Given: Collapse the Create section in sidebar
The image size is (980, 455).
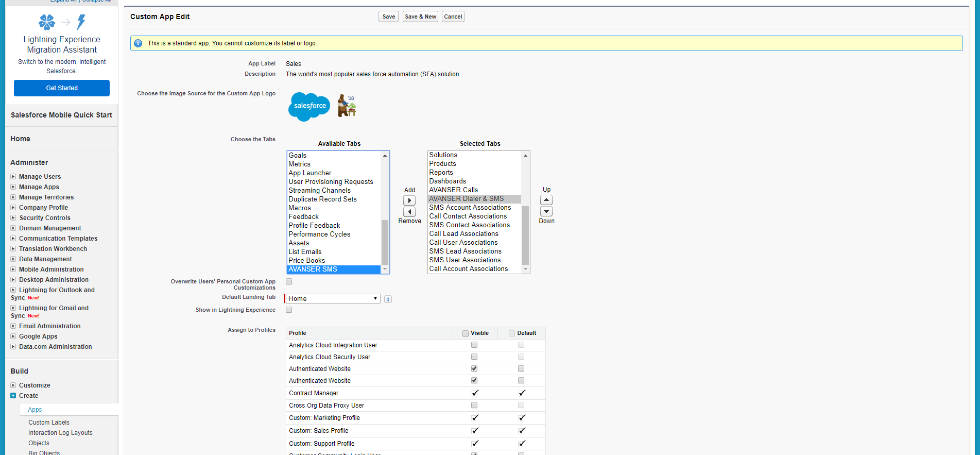Looking at the screenshot, I should point(13,396).
